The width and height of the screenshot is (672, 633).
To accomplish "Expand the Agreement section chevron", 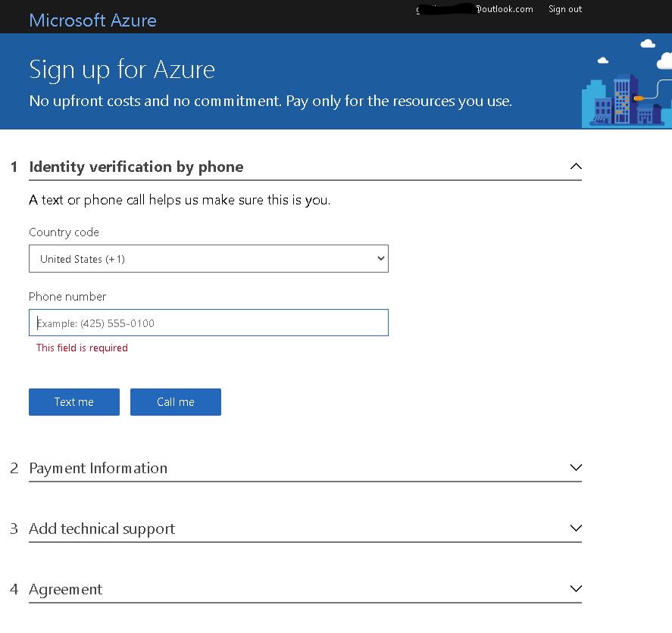I will [575, 588].
